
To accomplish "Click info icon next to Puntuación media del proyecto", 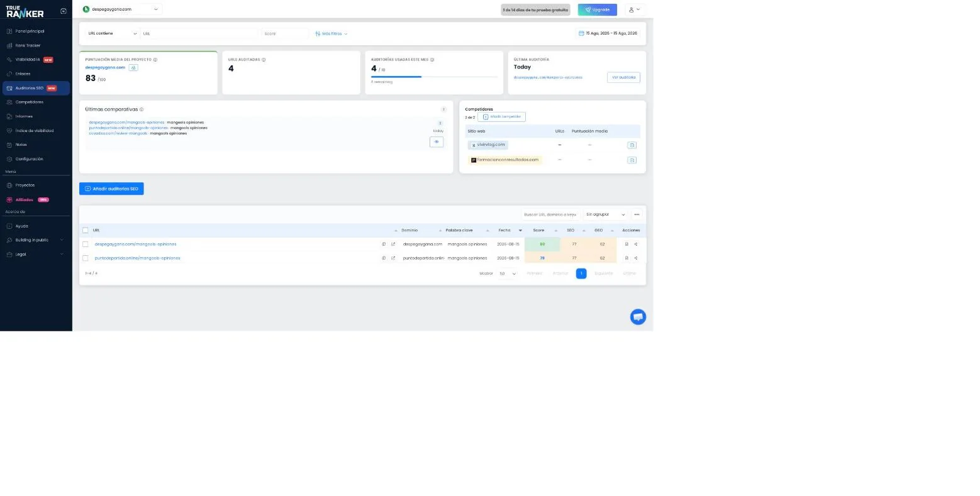I will click(x=155, y=60).
